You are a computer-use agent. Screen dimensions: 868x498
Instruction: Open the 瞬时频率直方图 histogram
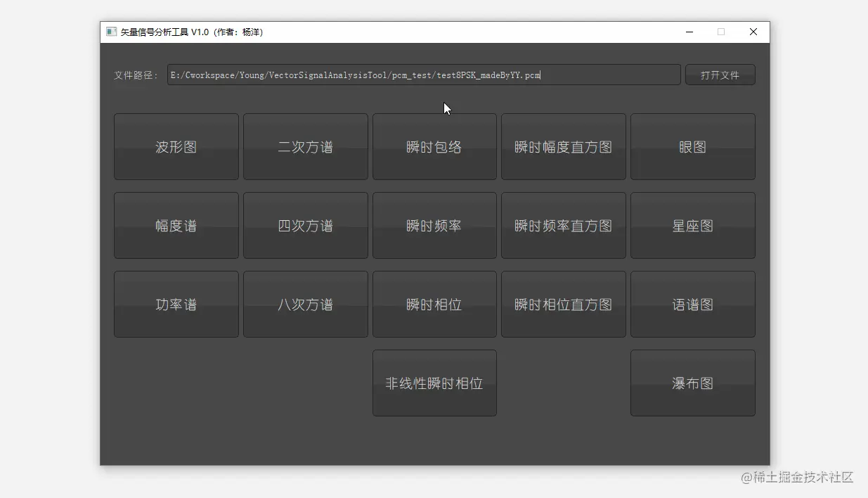tap(563, 225)
